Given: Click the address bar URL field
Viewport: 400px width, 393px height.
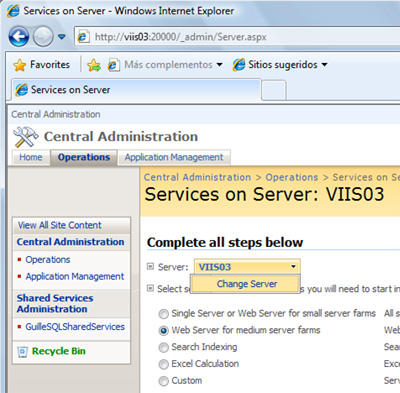Looking at the screenshot, I should tap(237, 37).
